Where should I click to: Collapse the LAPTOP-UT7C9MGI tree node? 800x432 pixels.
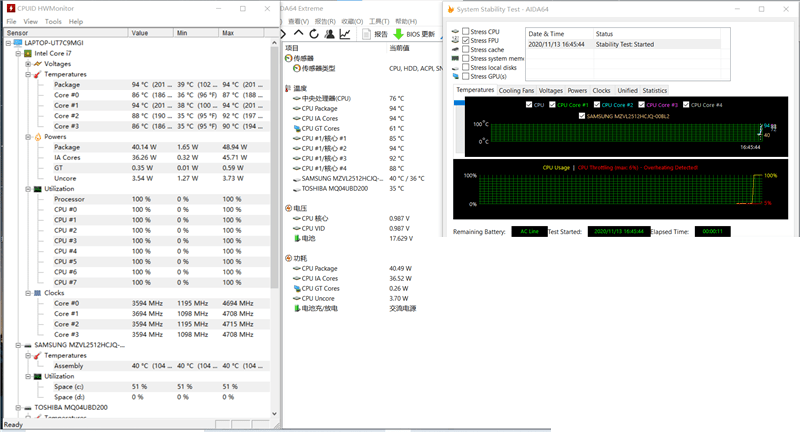pyautogui.click(x=9, y=43)
